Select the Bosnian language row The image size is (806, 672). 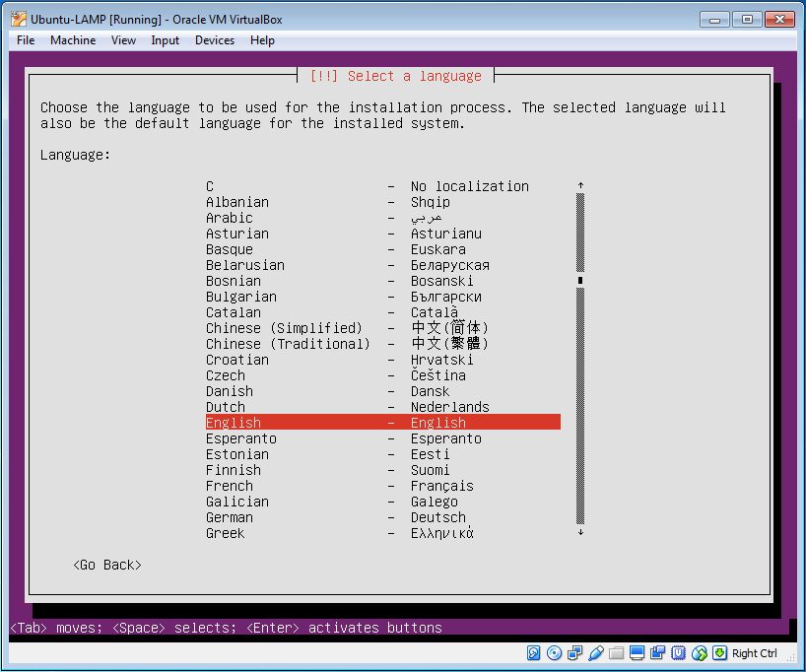click(x=383, y=281)
